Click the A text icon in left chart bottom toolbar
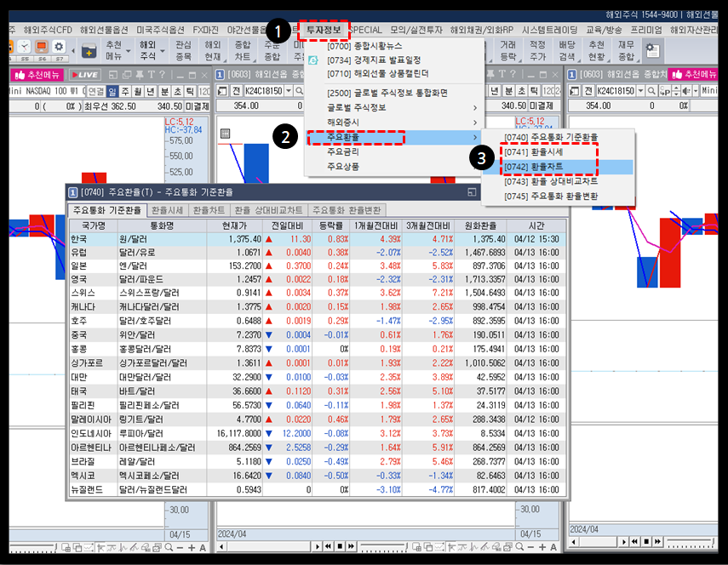 click(x=203, y=547)
